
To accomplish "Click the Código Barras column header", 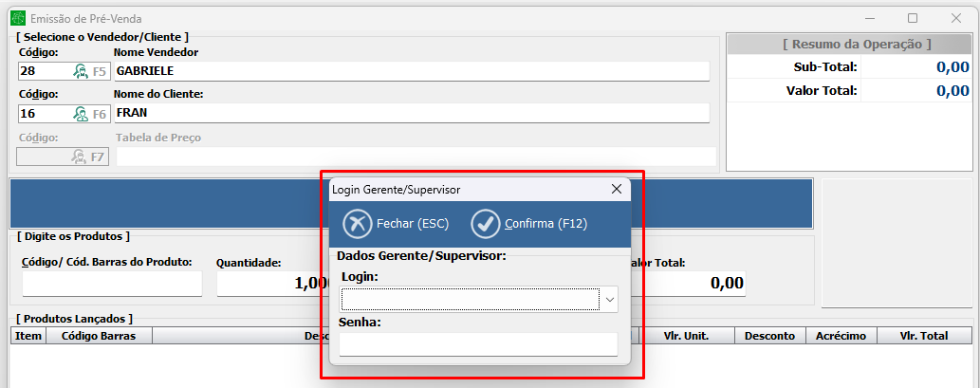I will tap(99, 336).
